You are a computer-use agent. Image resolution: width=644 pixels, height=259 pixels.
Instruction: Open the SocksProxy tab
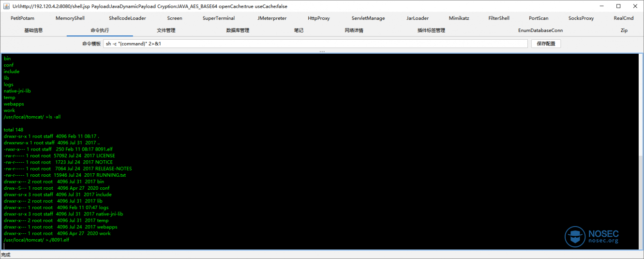click(x=581, y=18)
